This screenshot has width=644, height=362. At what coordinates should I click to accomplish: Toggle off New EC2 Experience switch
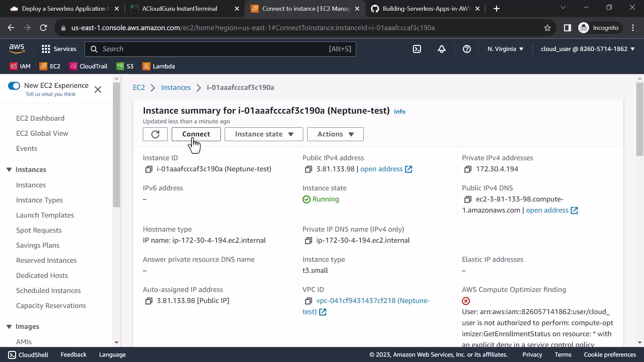[x=14, y=86]
